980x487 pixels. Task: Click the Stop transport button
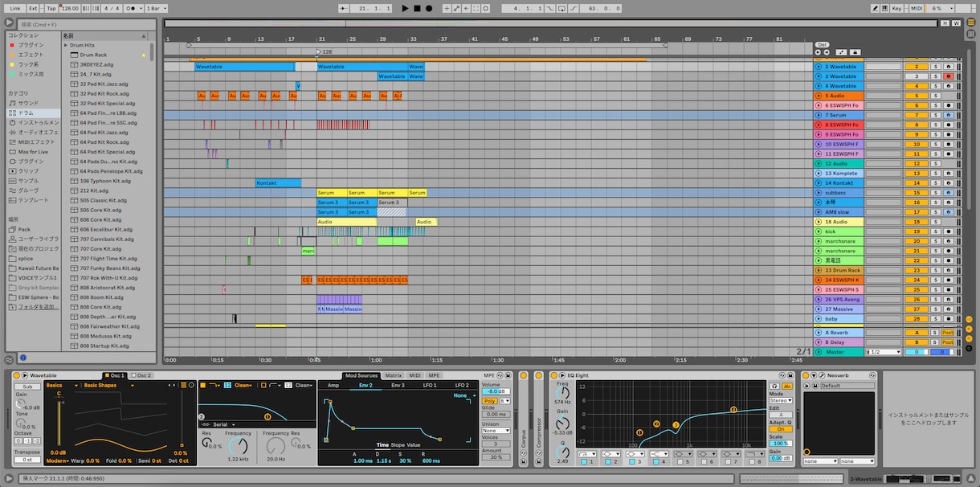click(x=417, y=8)
